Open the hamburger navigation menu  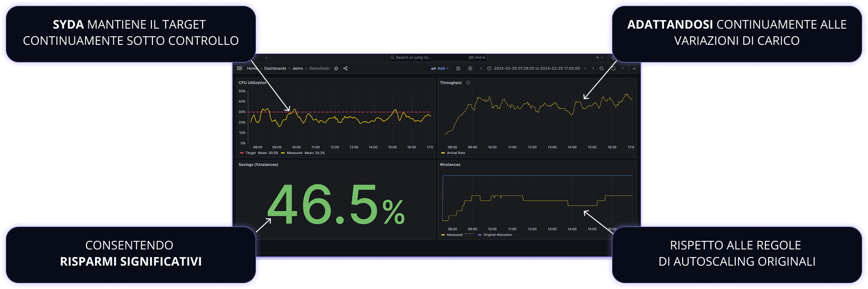tap(240, 69)
